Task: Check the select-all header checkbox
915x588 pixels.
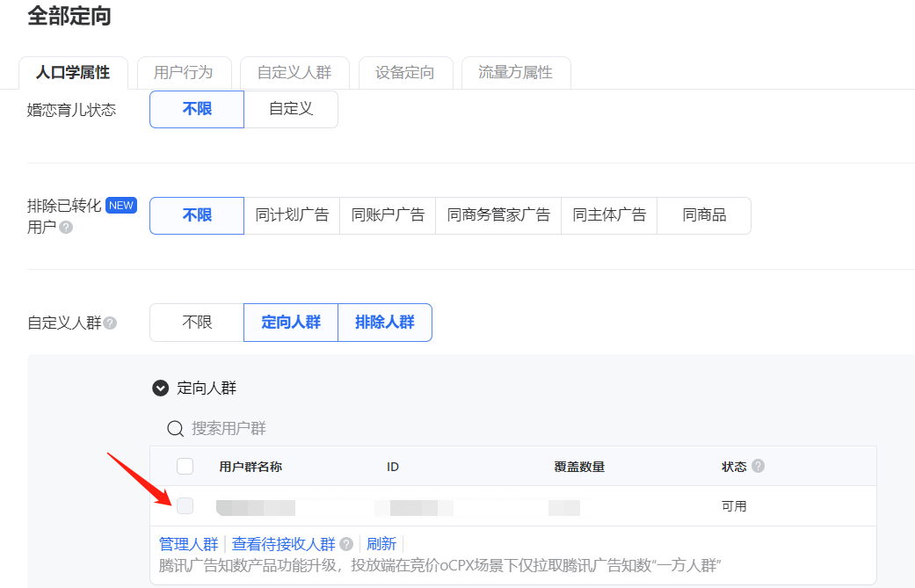Action: 185,466
